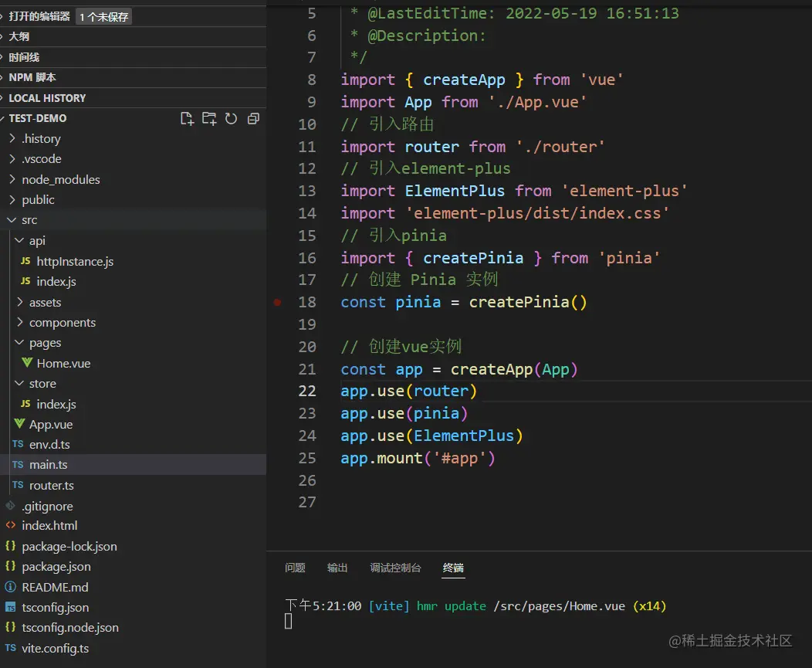812x668 pixels.
Task: Open httpInstance.js file
Action: pyautogui.click(x=133, y=261)
